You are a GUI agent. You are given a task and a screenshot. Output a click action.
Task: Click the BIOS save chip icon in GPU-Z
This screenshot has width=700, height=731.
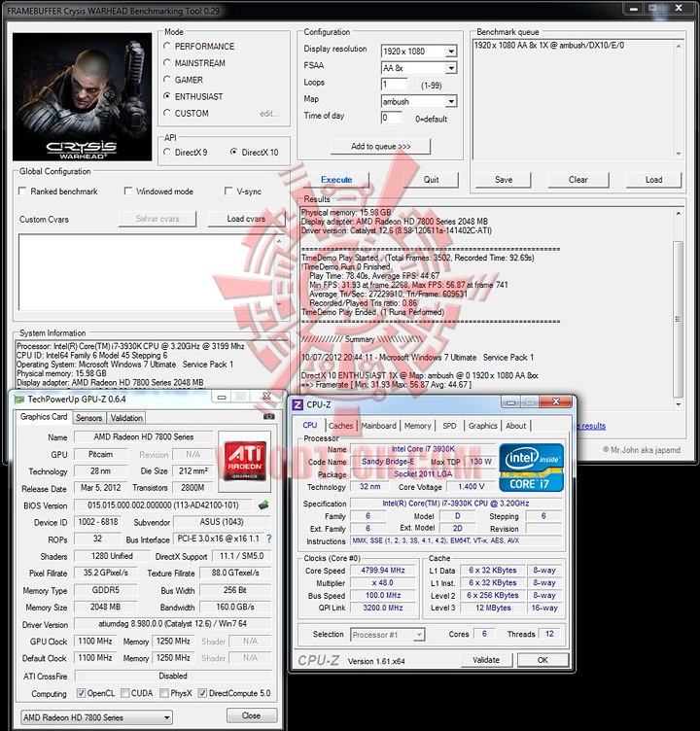(x=263, y=505)
